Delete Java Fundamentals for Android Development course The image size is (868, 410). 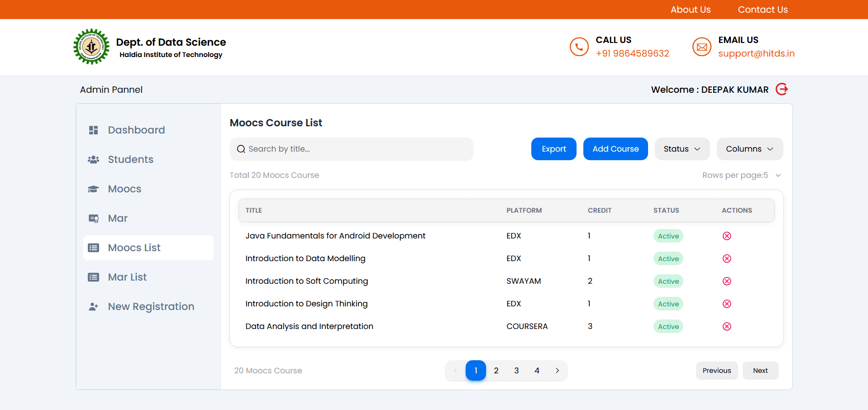pos(727,236)
